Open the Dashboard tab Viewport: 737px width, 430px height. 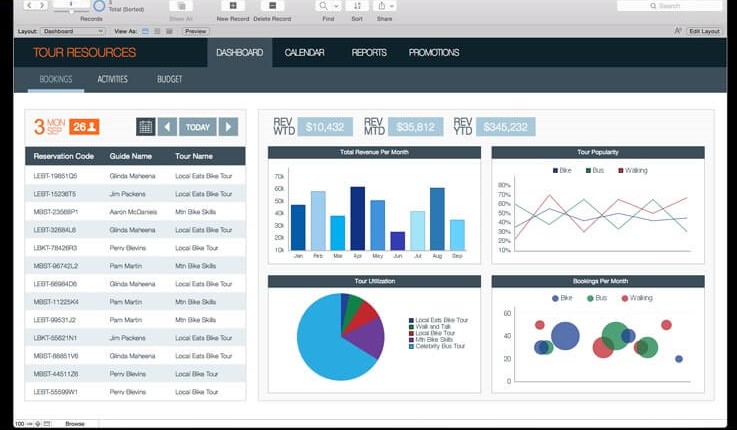tap(240, 53)
